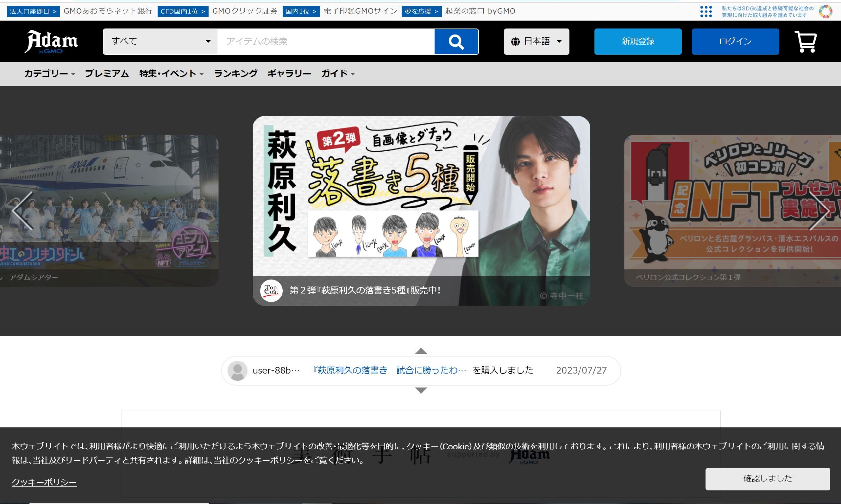Viewport: 841px width, 504px height.
Task: Open the ベリロン NFT present banner
Action: (x=732, y=210)
